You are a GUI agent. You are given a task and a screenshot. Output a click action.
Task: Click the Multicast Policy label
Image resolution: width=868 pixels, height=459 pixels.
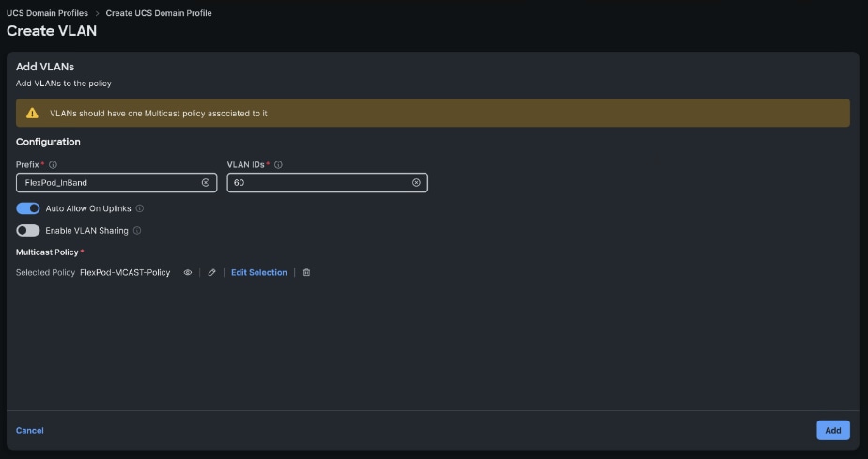(47, 252)
